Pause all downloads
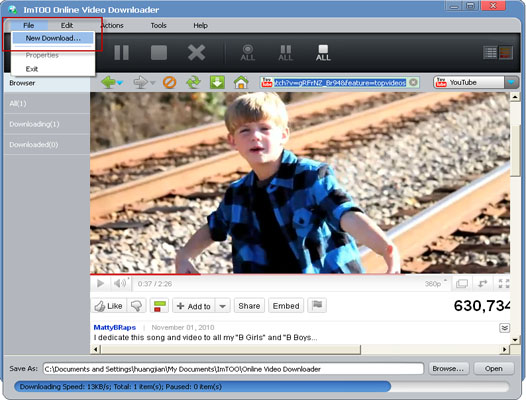526x400 pixels. 285,53
